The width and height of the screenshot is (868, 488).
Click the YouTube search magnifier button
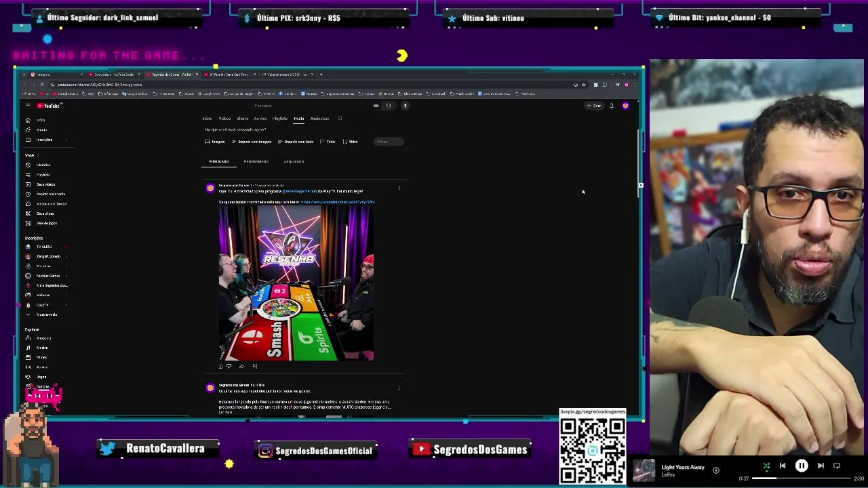pyautogui.click(x=389, y=106)
